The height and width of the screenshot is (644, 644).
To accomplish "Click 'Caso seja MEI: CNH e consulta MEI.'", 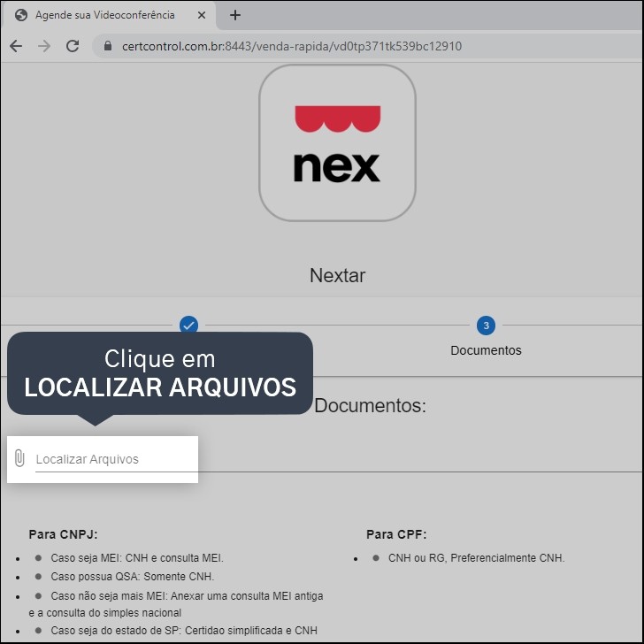I will coord(137,558).
